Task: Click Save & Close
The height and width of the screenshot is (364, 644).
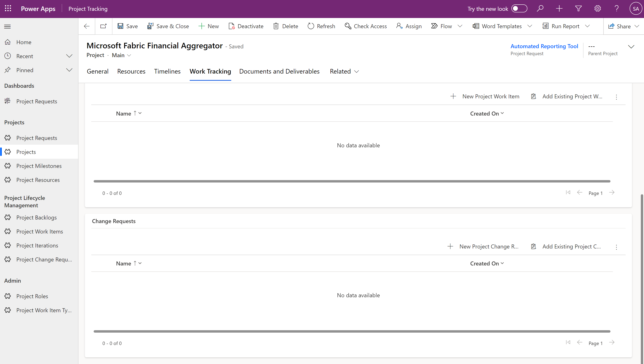Action: tap(168, 26)
